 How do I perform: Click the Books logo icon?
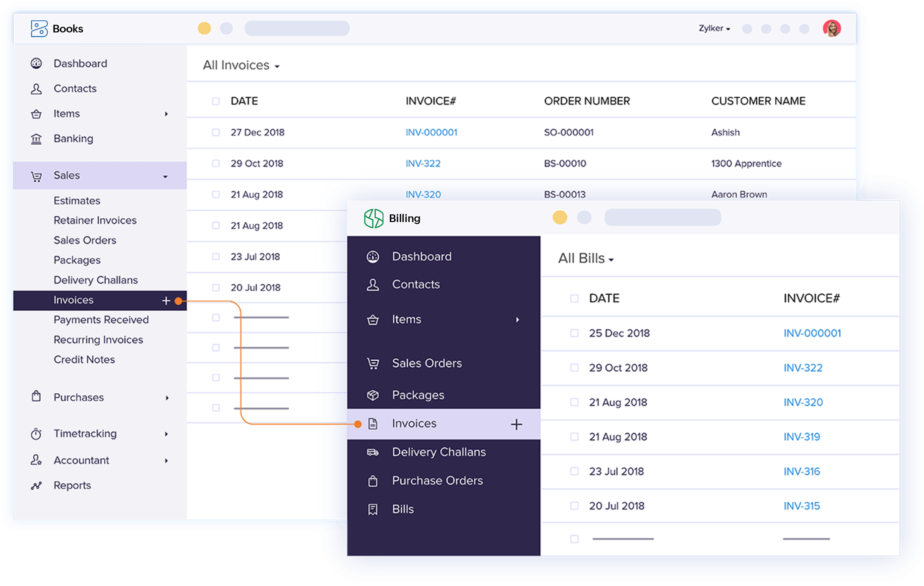click(39, 29)
